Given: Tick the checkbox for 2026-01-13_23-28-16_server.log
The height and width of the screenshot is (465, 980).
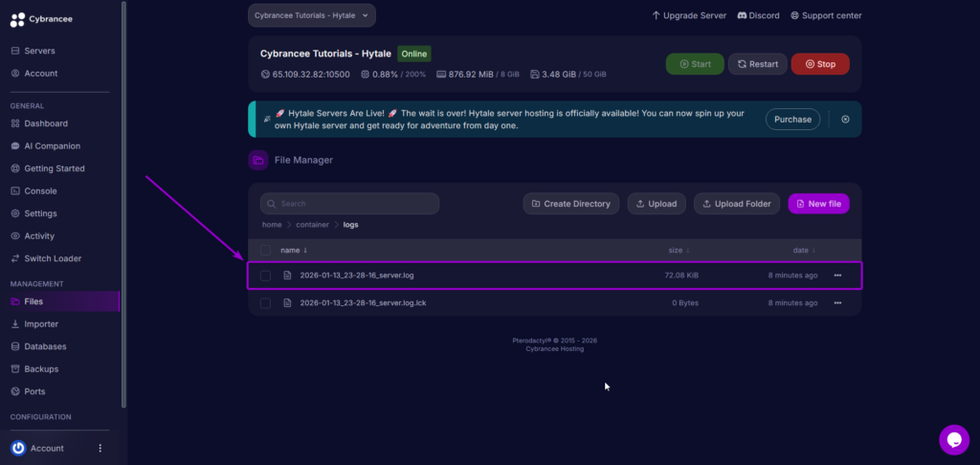Looking at the screenshot, I should tap(266, 276).
